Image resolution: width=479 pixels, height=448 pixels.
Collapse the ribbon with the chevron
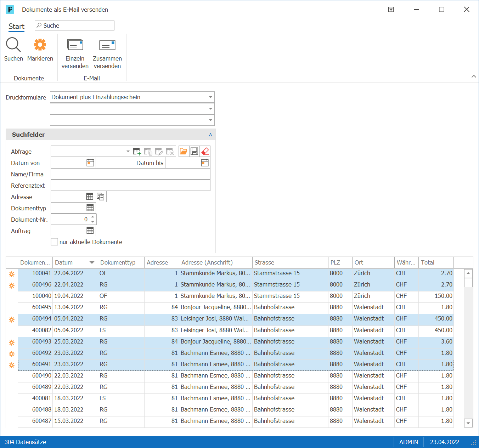coord(474,76)
